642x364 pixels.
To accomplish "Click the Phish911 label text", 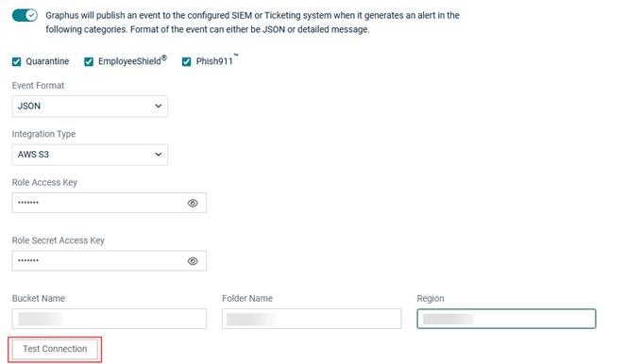I will (214, 61).
